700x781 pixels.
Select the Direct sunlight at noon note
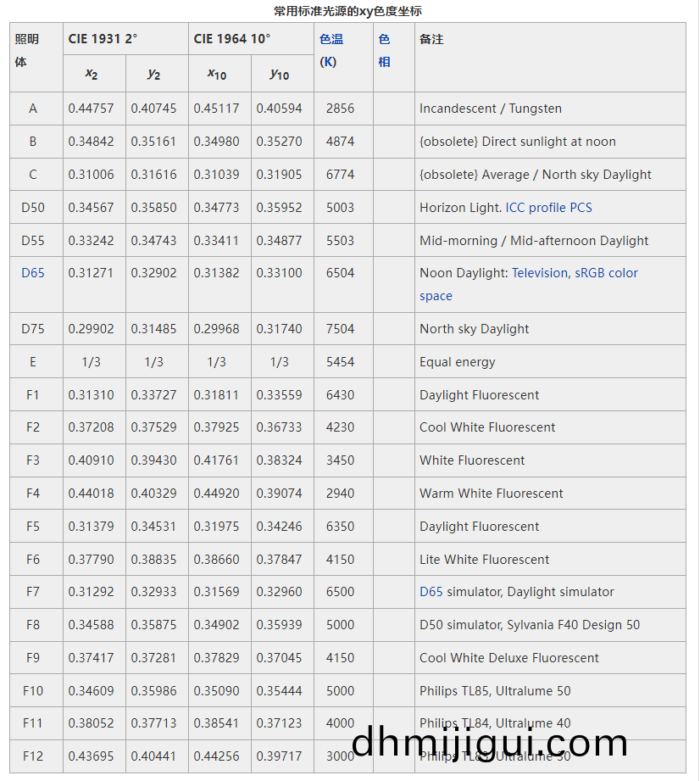518,142
